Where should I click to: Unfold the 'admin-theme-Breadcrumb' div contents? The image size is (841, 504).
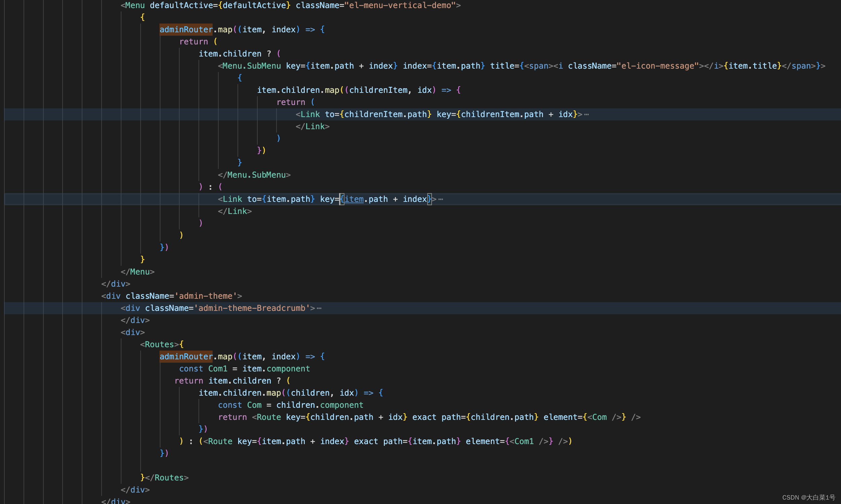tap(319, 309)
